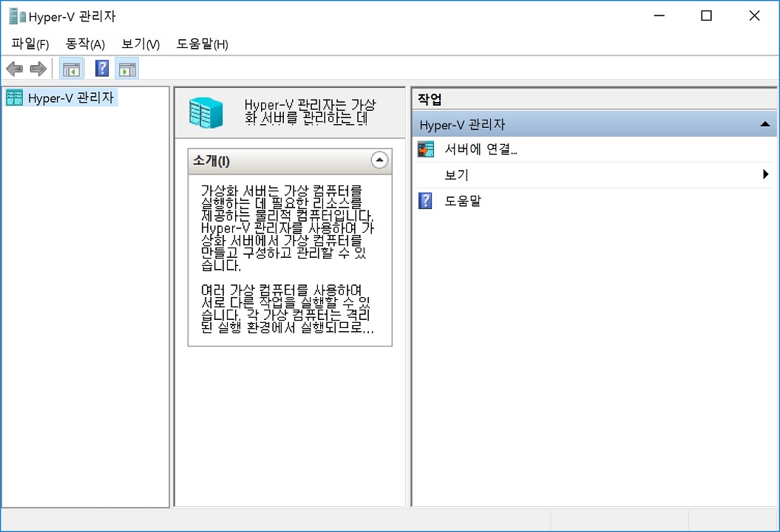
Task: Click the second paragraph starting 여러 가상 컴퓨터를
Action: 287,309
